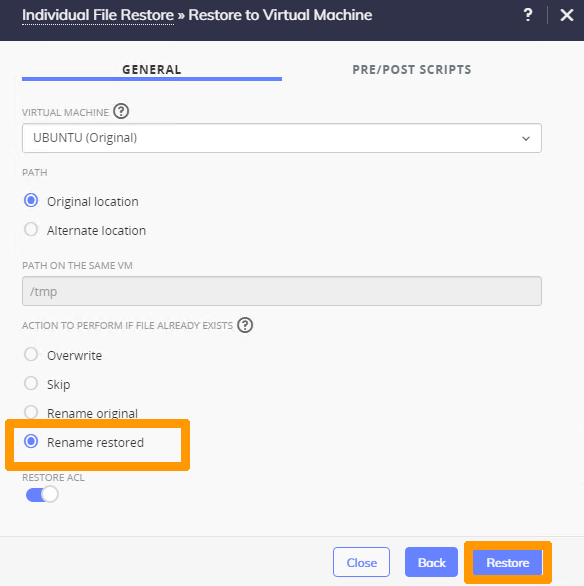This screenshot has width=584, height=586.
Task: Choose the Rename original option
Action: (x=31, y=412)
